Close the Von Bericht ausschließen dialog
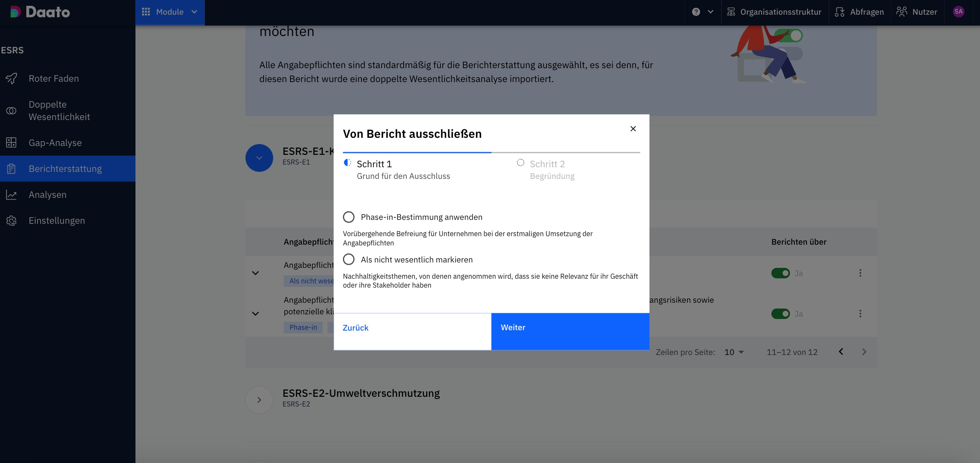This screenshot has height=463, width=980. click(633, 129)
